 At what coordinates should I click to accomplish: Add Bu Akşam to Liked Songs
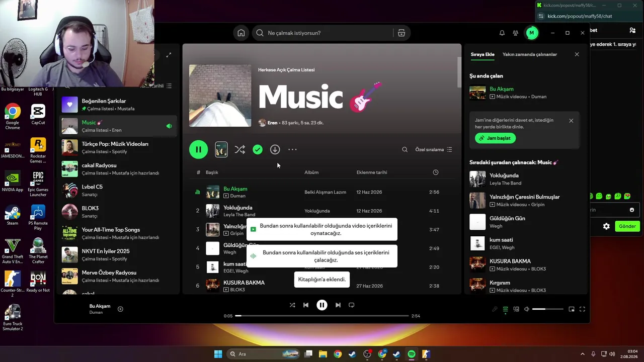pyautogui.click(x=120, y=309)
